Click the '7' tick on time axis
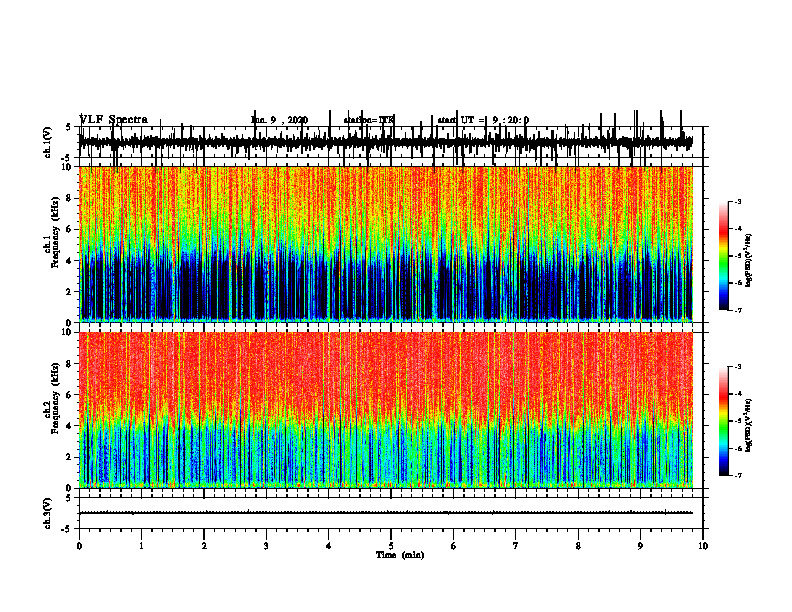The height and width of the screenshot is (612, 792). [x=516, y=546]
